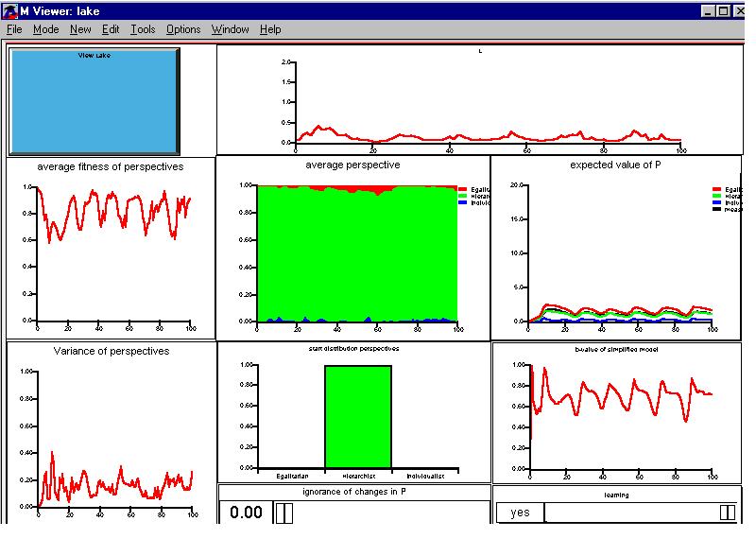
Task: Close the M Viewer lake window
Action: [x=741, y=10]
